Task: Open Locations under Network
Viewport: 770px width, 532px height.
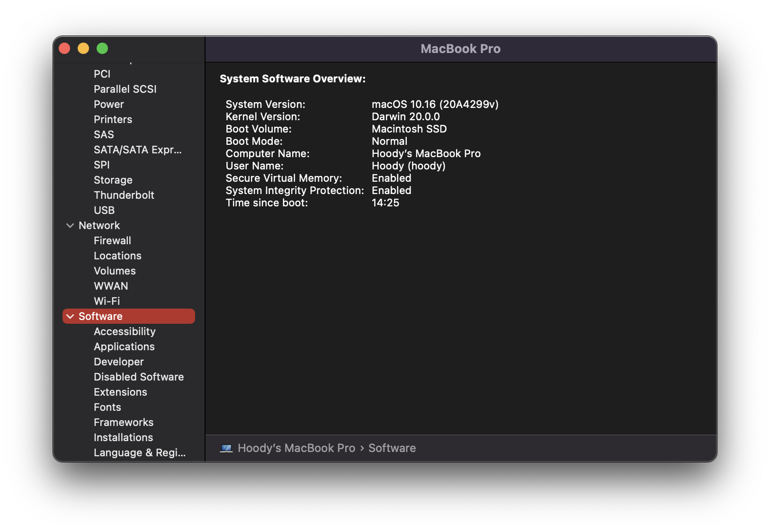Action: pyautogui.click(x=117, y=256)
